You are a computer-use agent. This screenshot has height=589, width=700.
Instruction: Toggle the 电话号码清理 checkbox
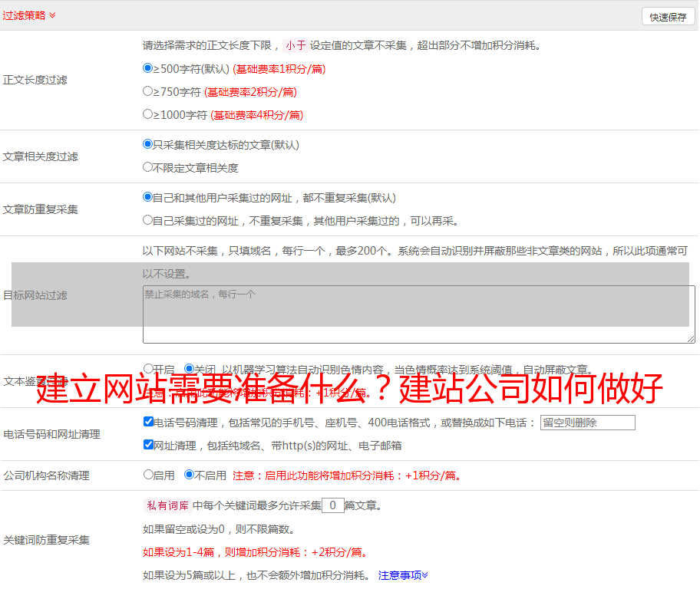[x=148, y=422]
